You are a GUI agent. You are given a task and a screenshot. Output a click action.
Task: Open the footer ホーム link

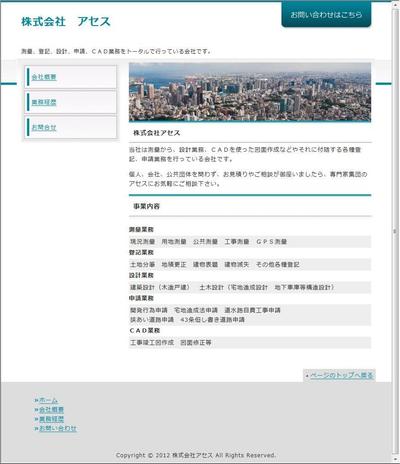point(48,400)
